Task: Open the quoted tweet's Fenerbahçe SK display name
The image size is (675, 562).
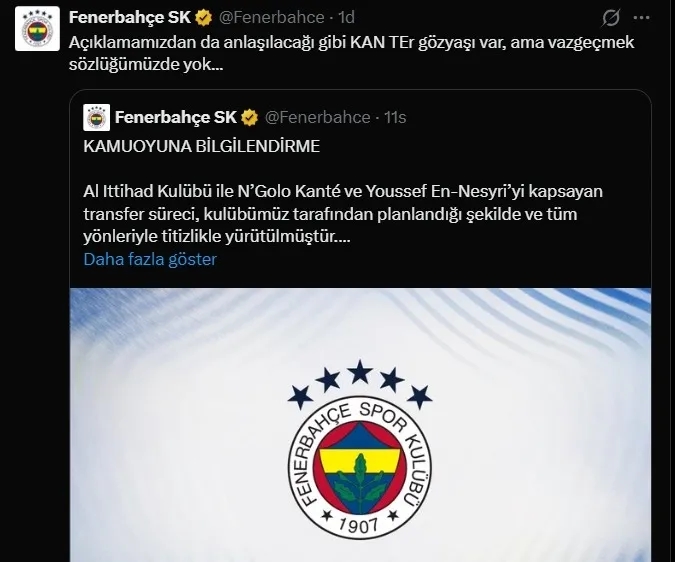Action: 176,117
